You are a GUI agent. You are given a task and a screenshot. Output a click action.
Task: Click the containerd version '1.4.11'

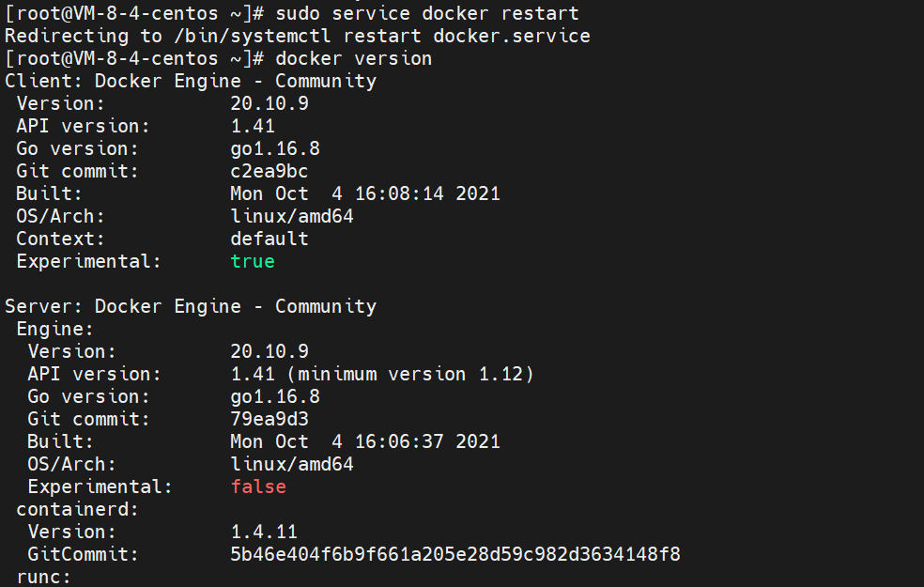tap(264, 532)
